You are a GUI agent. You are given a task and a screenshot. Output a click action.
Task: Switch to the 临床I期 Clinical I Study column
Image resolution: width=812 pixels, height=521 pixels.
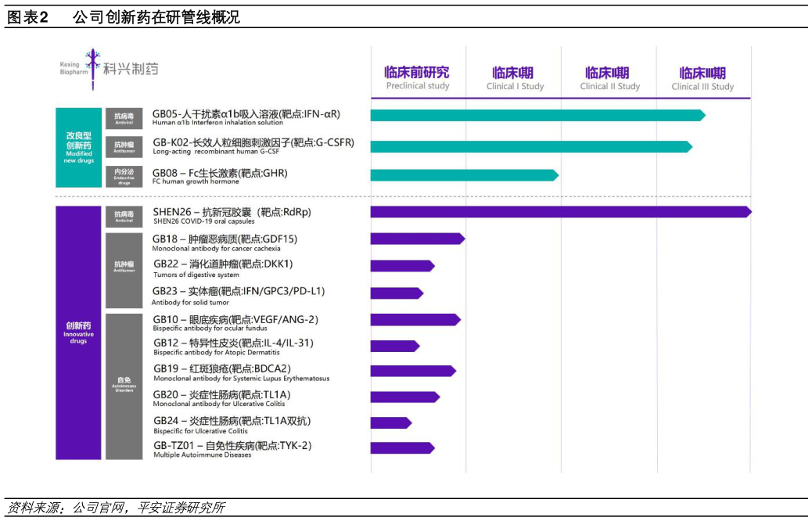click(x=513, y=74)
